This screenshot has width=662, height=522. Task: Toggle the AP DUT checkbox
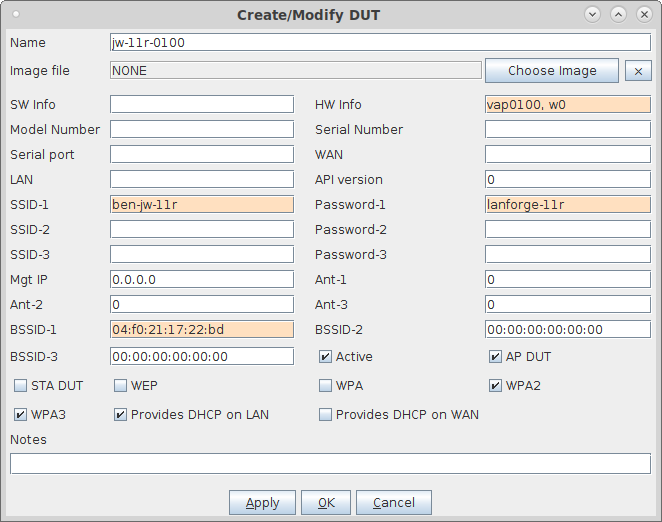point(496,356)
